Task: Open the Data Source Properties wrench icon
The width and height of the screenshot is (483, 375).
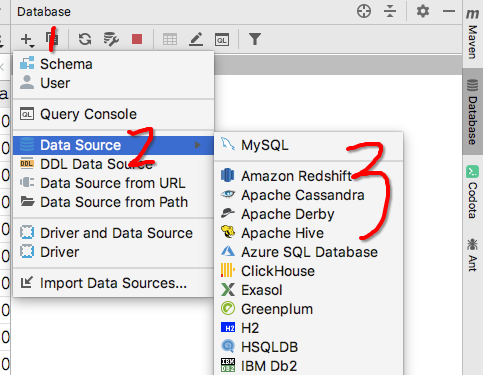Action: tap(111, 39)
